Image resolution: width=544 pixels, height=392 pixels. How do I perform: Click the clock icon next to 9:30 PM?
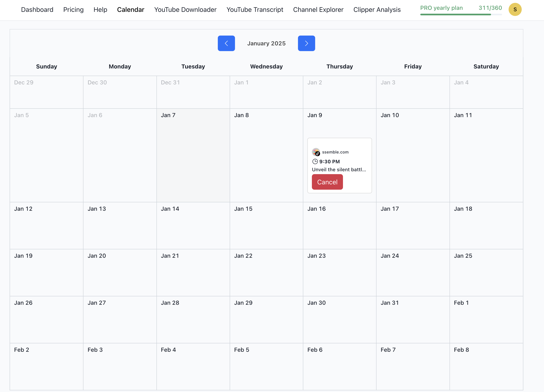tap(315, 161)
